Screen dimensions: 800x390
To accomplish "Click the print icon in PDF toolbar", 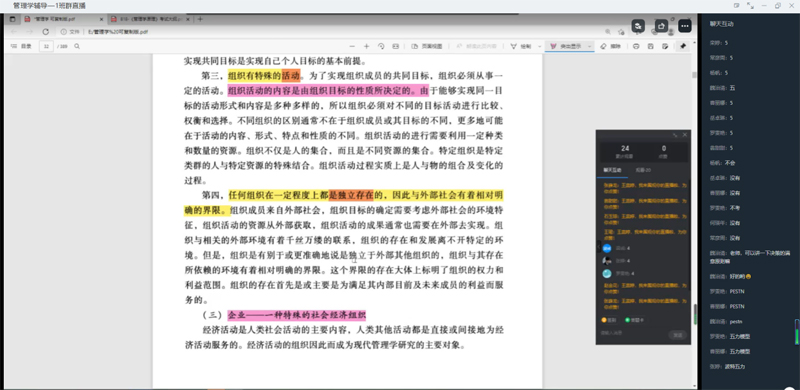I will 636,46.
